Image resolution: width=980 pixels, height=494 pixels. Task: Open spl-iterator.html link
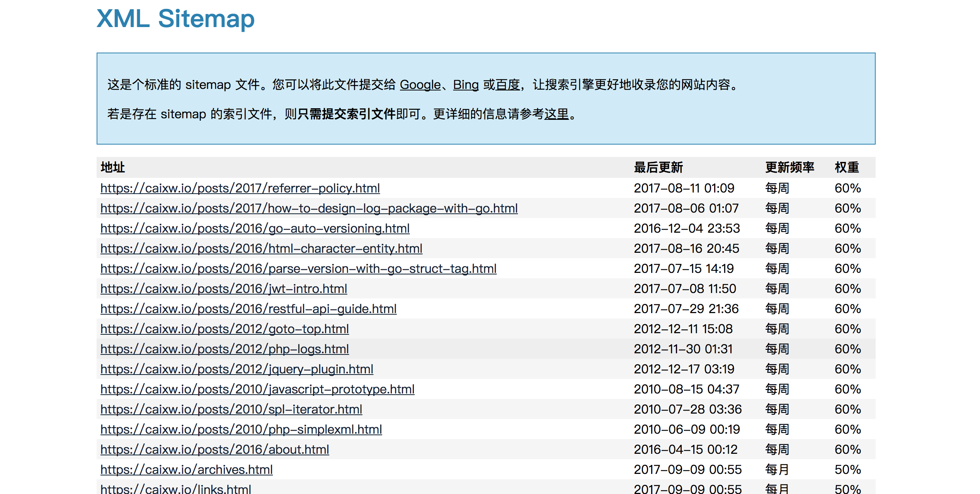(x=231, y=409)
